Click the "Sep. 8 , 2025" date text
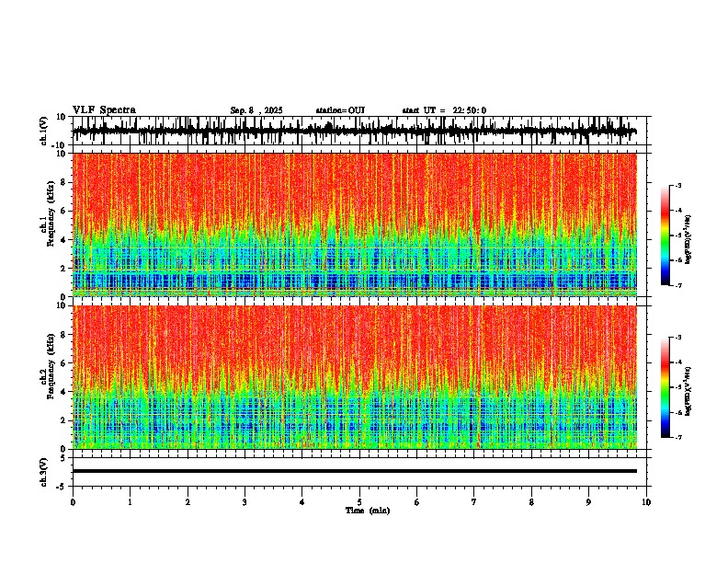Screen dimensions: 728x563 click(256, 110)
